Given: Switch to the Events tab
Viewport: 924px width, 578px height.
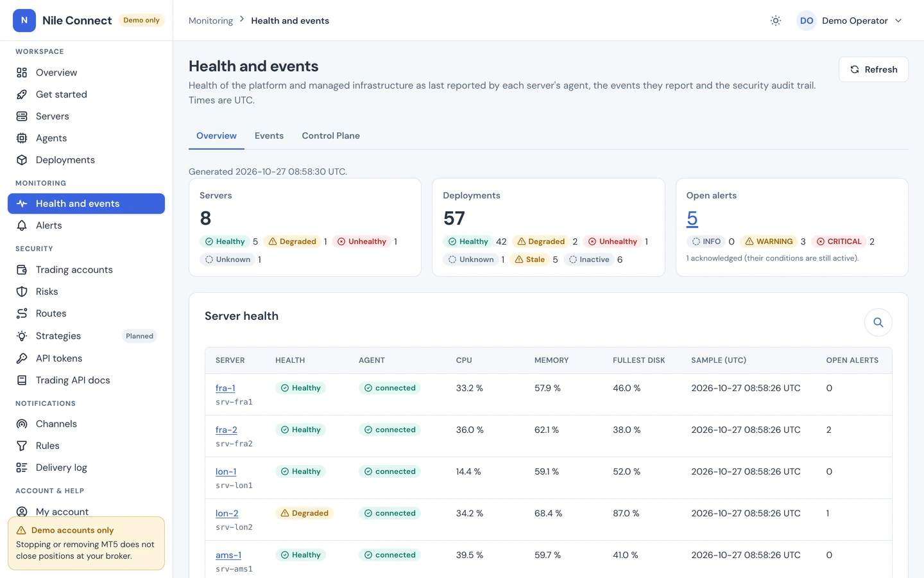Looking at the screenshot, I should tap(269, 136).
